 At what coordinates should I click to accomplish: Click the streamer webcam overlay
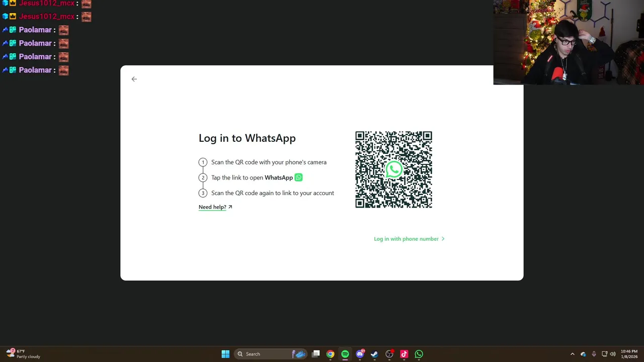click(569, 42)
